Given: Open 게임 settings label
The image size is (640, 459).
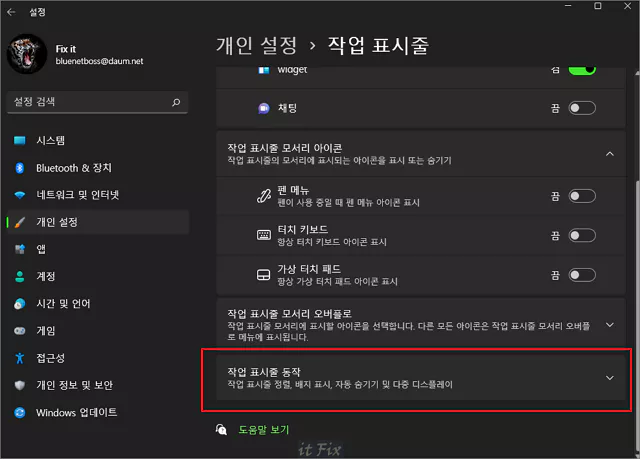Looking at the screenshot, I should pyautogui.click(x=46, y=331).
